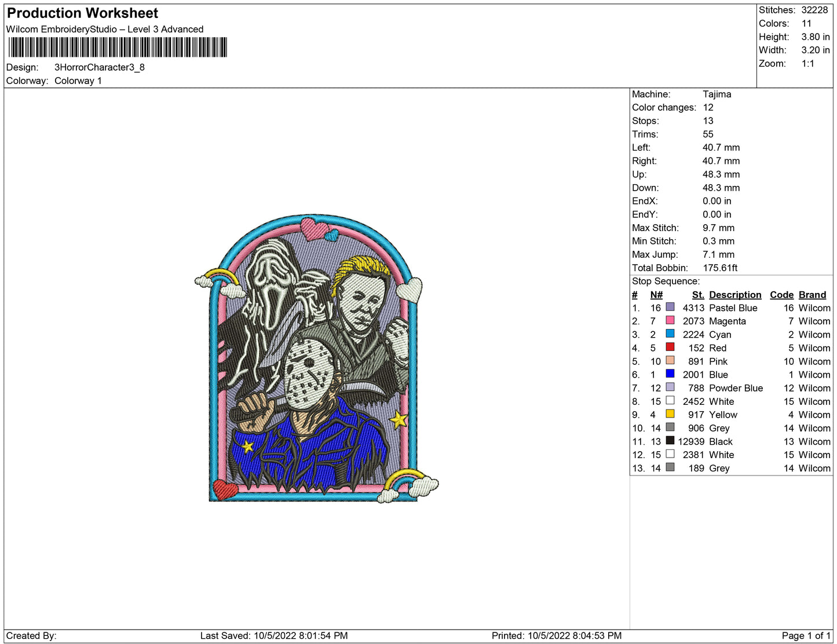Screen dimensions: 837x644
Task: Click the Red thread swatch
Action: click(x=670, y=347)
